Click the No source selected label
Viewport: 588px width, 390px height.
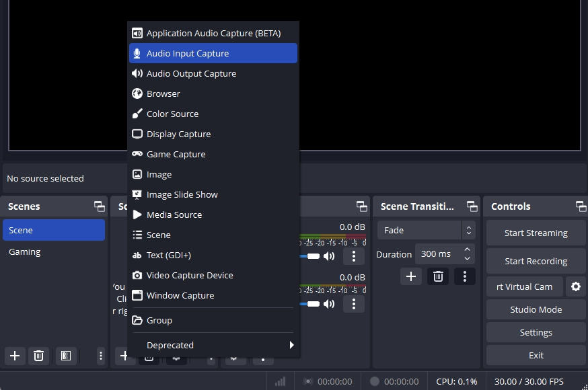pyautogui.click(x=45, y=179)
